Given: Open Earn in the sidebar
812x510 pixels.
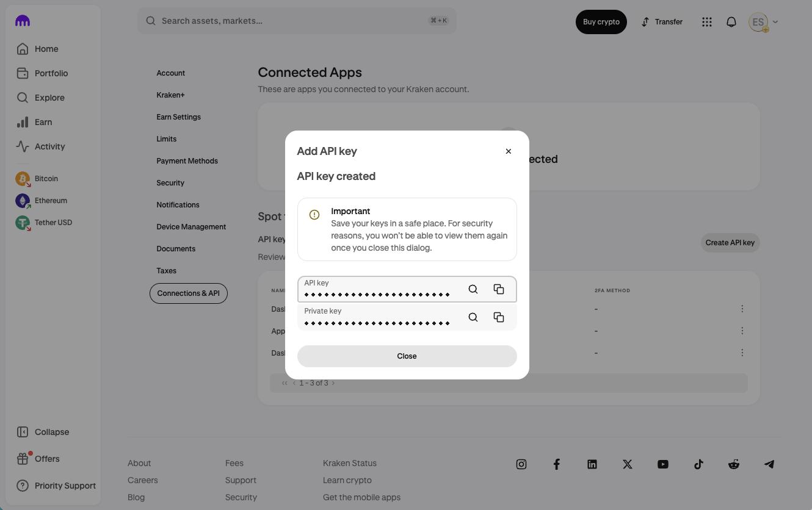Looking at the screenshot, I should coord(34,122).
